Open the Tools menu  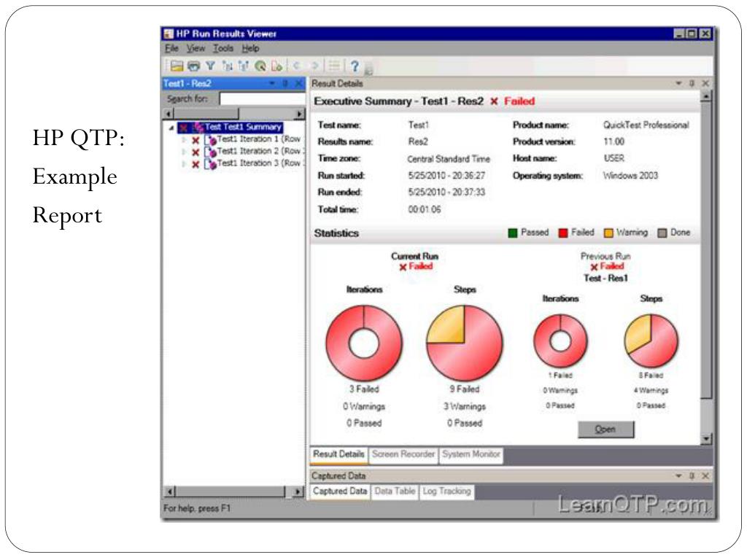pyautogui.click(x=223, y=48)
